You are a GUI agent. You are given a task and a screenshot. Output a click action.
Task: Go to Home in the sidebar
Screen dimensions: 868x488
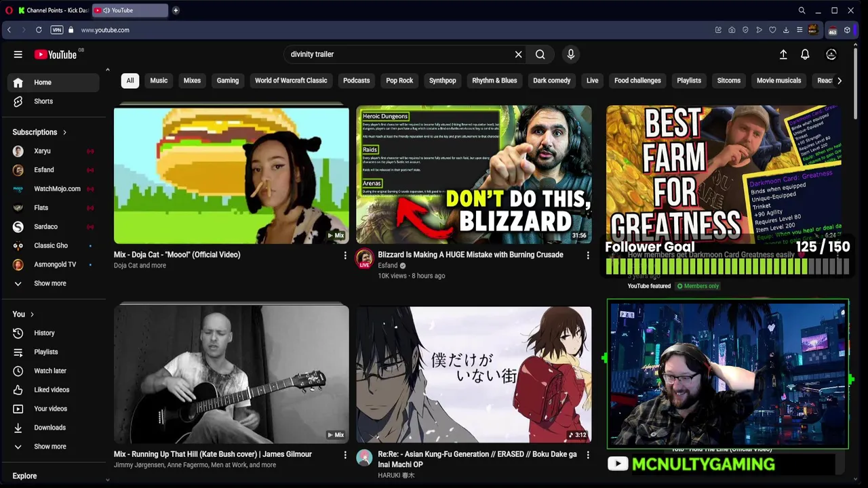tap(54, 83)
